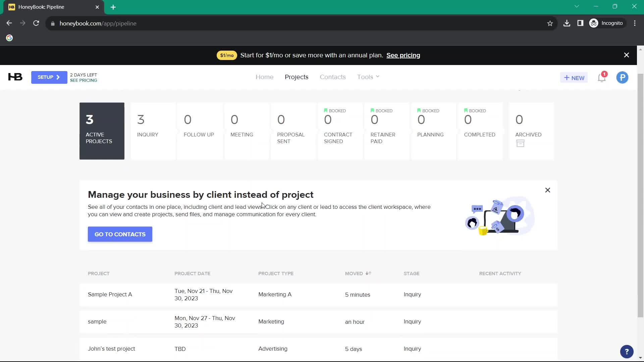This screenshot has height=362, width=644.
Task: Click the HoneyBook HB logo icon
Action: 15,77
